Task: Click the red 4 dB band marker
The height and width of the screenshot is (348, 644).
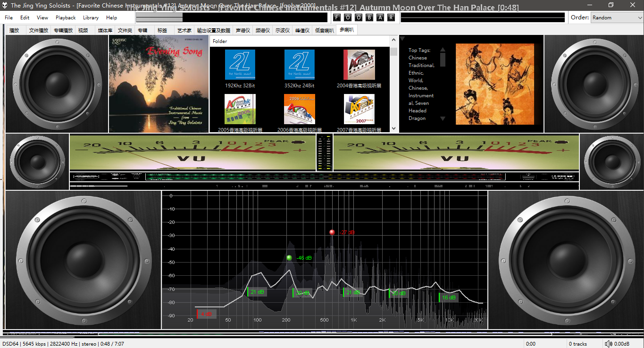Action: pos(206,314)
